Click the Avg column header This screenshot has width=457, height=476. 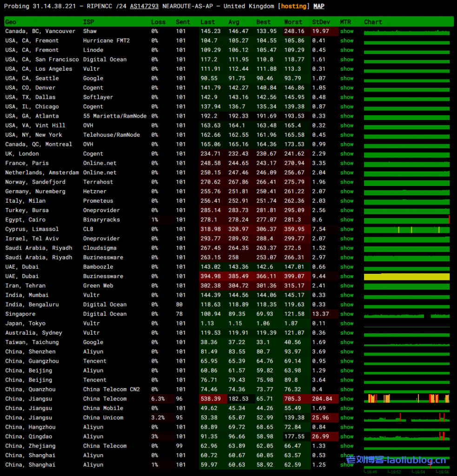(234, 22)
